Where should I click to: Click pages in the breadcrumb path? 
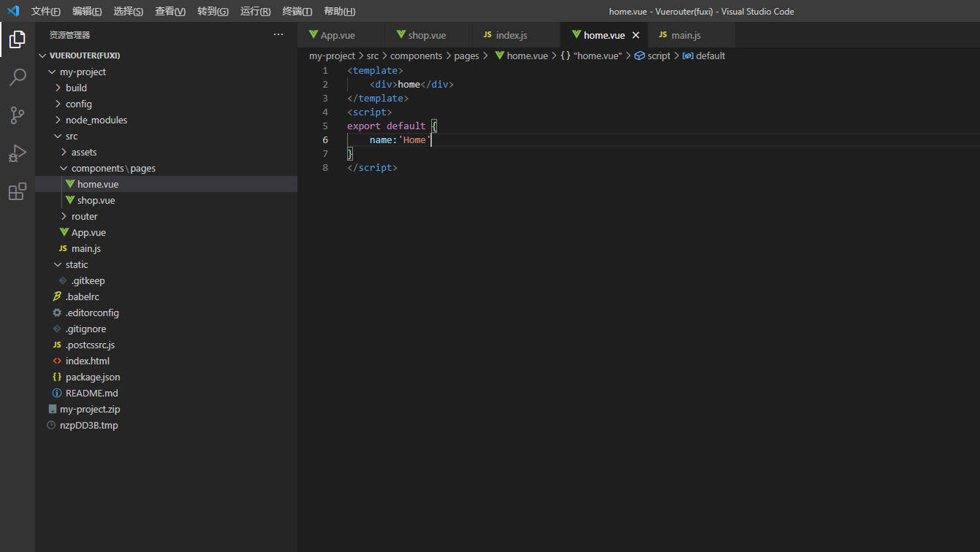tap(466, 55)
